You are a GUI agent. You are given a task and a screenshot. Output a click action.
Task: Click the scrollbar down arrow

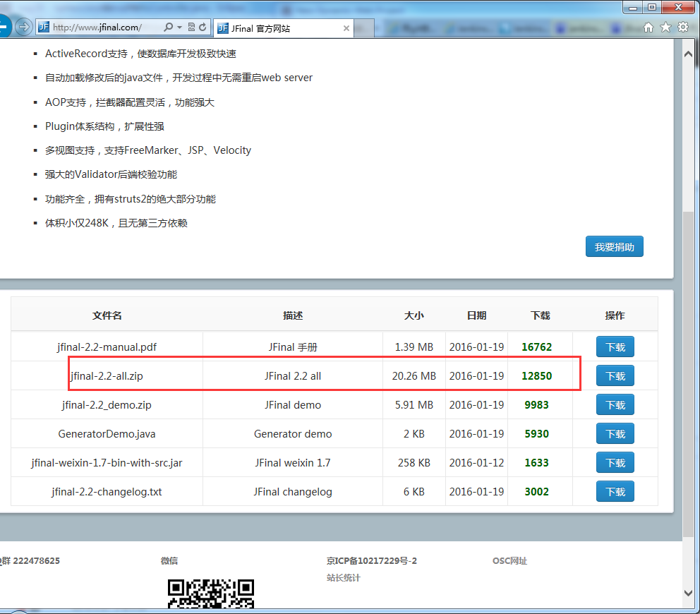click(x=689, y=593)
